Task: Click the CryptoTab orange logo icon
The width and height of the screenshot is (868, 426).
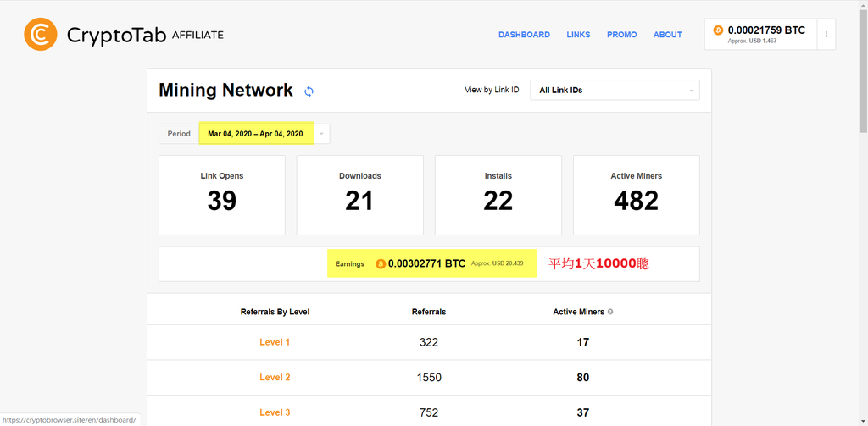Action: click(41, 35)
